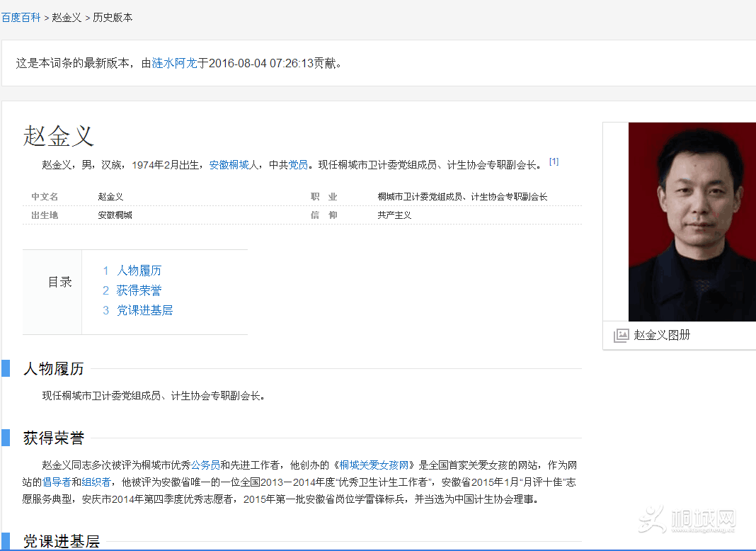Click the album icon beside 赵金义图册

tap(621, 336)
